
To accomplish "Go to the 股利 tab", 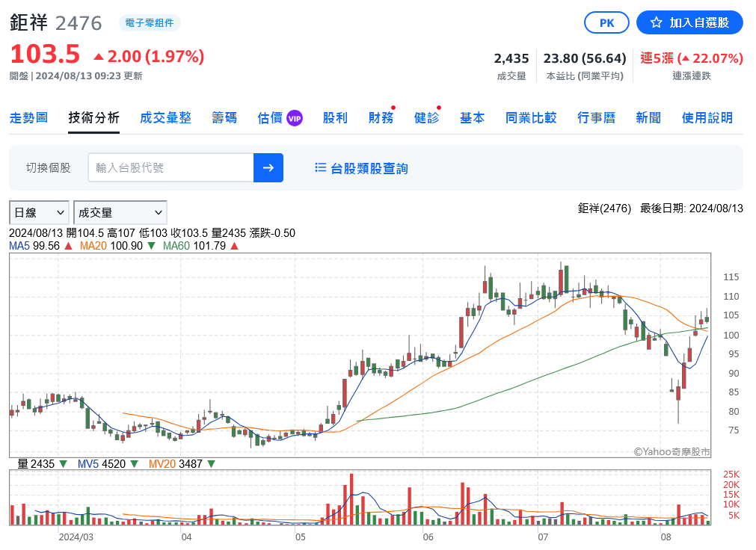I will (x=335, y=118).
